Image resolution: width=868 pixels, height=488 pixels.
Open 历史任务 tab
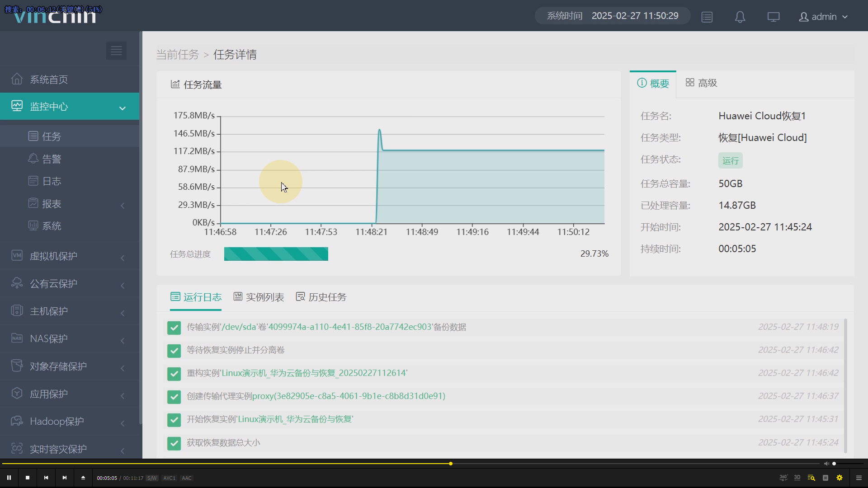coord(321,297)
